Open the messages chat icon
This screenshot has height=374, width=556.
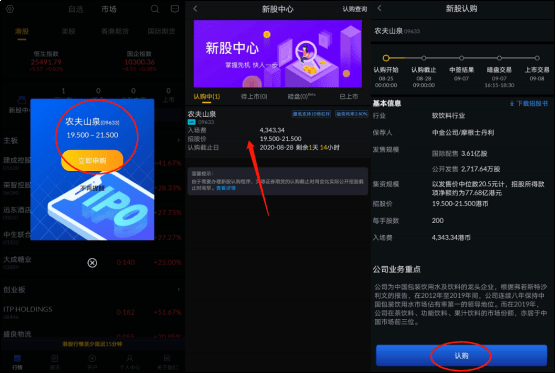tap(175, 9)
